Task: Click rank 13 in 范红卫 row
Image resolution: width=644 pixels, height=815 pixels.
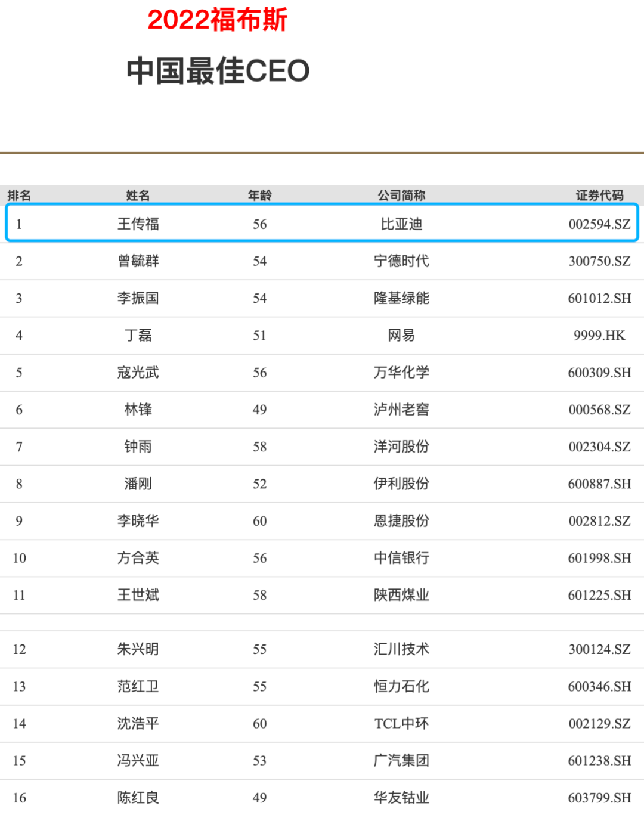Action: [19, 686]
